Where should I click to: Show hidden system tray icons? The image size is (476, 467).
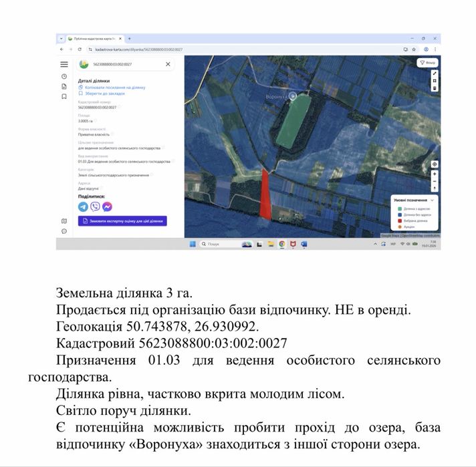pos(375,244)
